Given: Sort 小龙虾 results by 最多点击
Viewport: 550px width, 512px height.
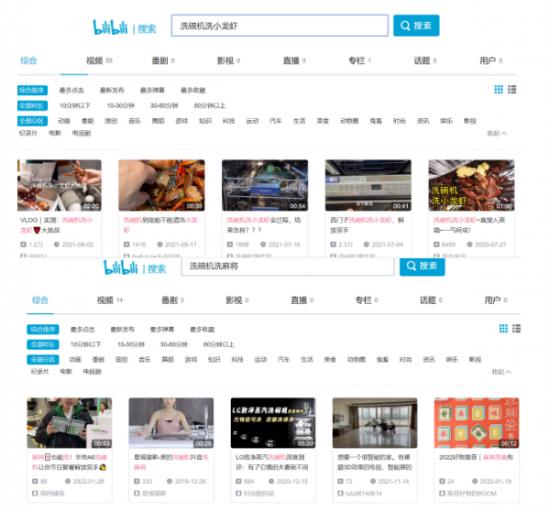Looking at the screenshot, I should click(72, 90).
